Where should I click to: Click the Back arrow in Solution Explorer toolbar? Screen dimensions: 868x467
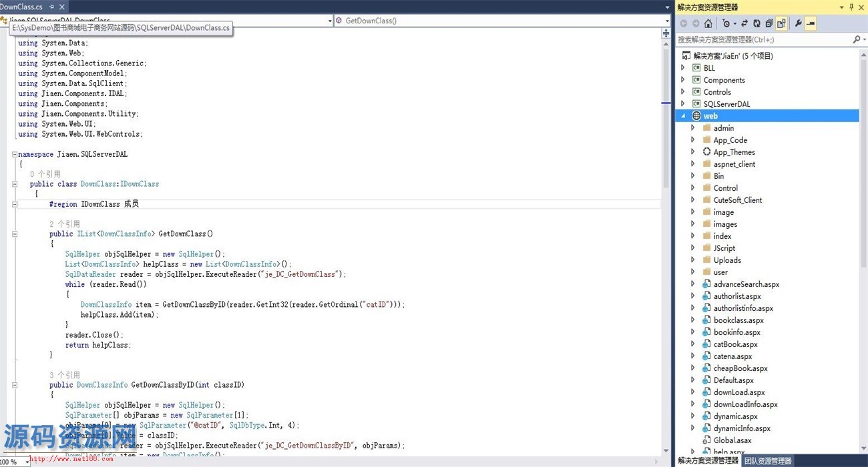684,23
